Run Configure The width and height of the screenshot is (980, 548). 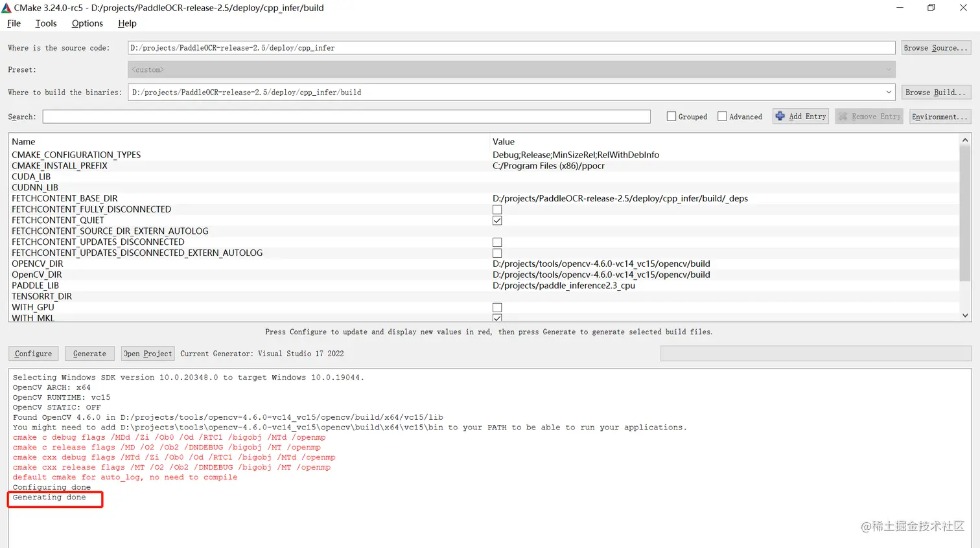[34, 354]
